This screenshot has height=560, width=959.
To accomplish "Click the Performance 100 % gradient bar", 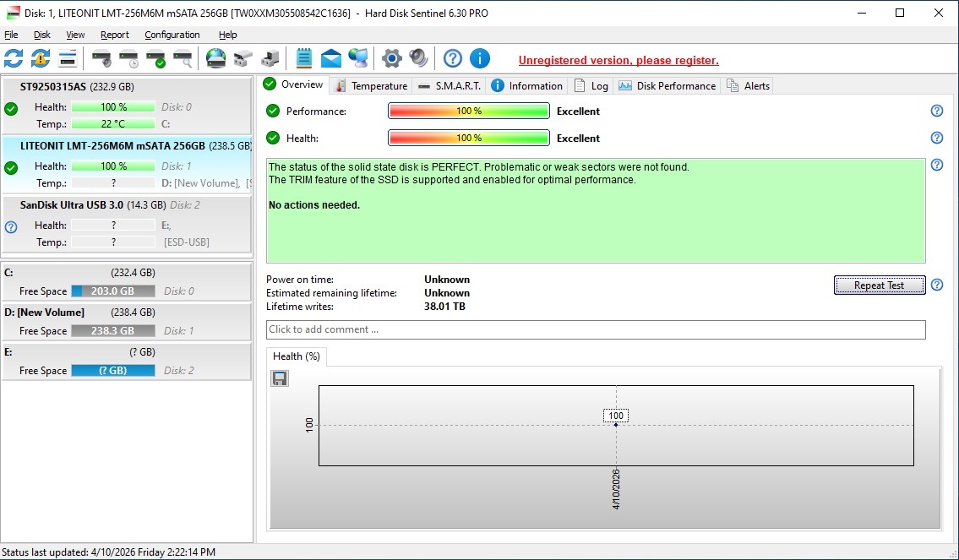I will coord(468,111).
